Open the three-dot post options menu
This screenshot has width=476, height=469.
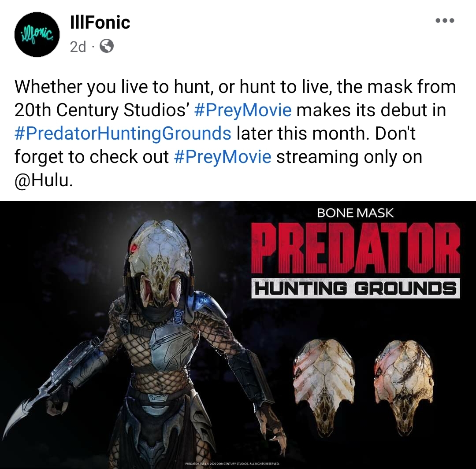tap(445, 21)
